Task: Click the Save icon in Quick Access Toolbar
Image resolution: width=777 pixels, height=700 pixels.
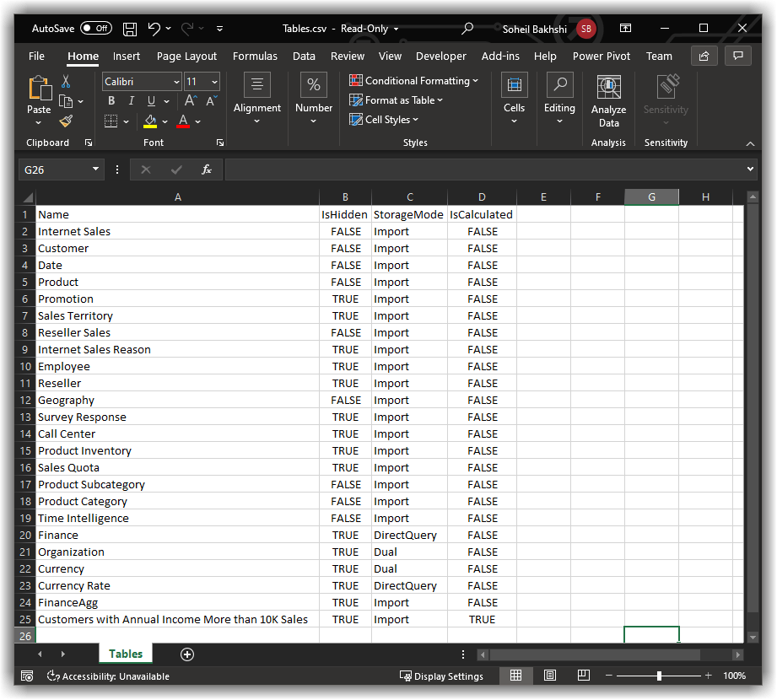Action: point(129,28)
